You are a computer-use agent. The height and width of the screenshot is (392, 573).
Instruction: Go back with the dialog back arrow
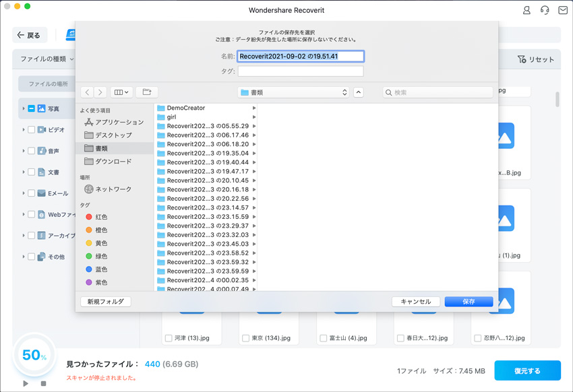(x=87, y=92)
